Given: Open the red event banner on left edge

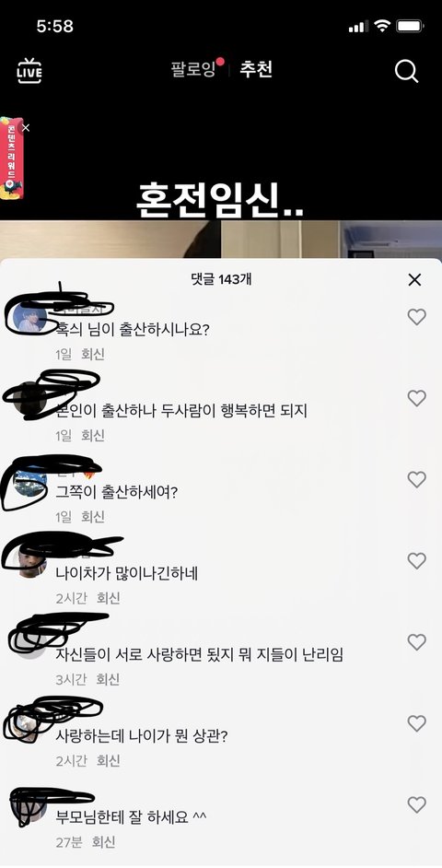Looking at the screenshot, I should (10, 158).
